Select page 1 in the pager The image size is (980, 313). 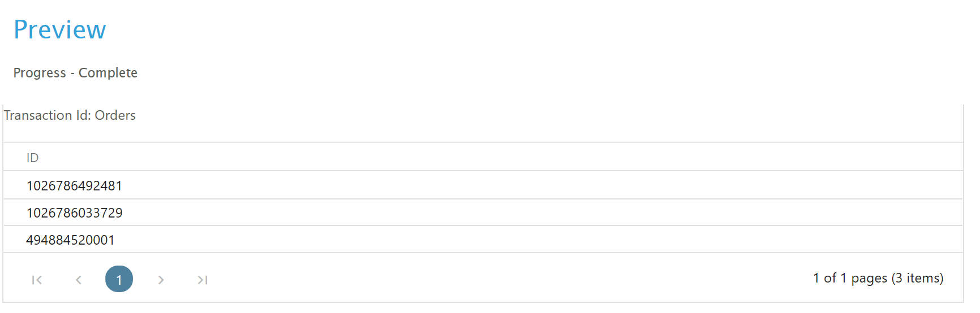(x=119, y=279)
